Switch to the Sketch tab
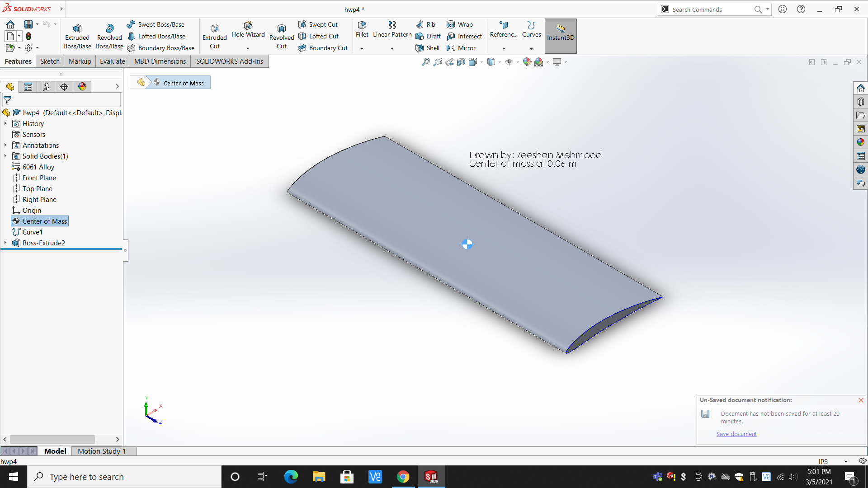The height and width of the screenshot is (488, 868). pyautogui.click(x=50, y=61)
